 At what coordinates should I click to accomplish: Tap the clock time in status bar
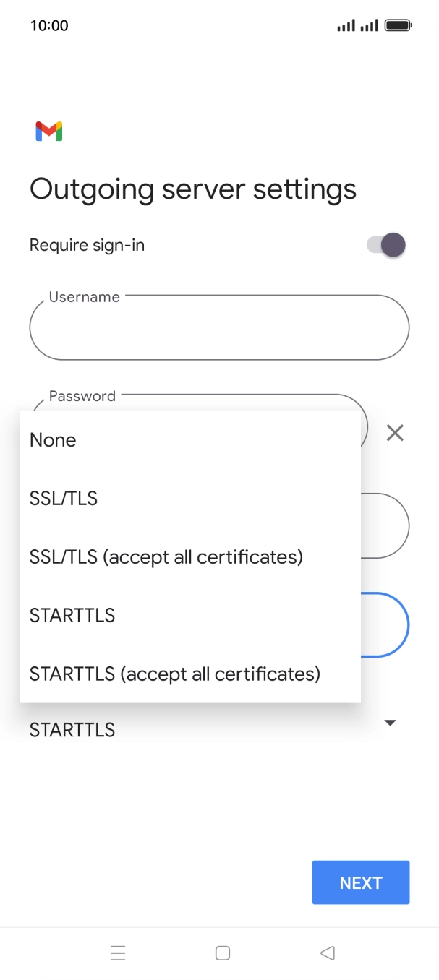click(49, 26)
